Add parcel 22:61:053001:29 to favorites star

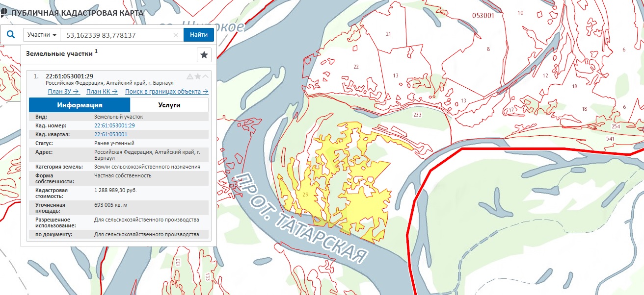tap(198, 76)
